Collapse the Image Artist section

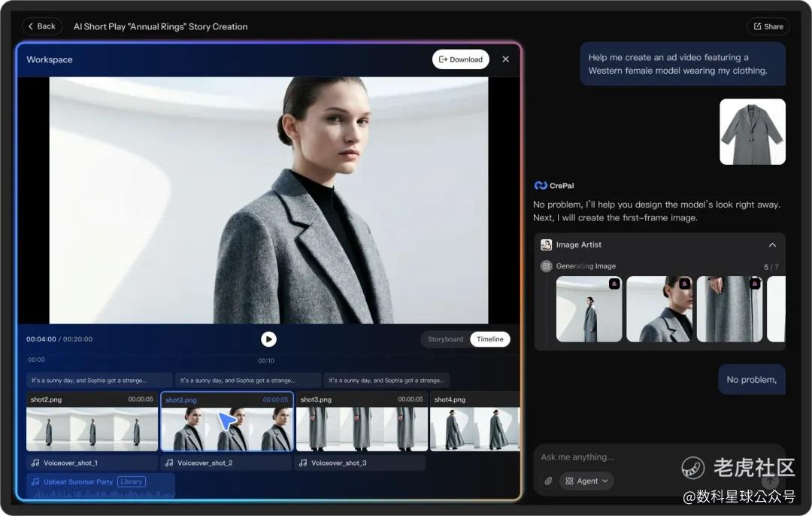772,245
